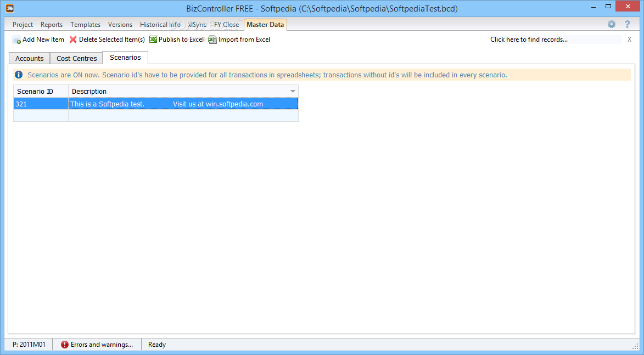The height and width of the screenshot is (355, 644).
Task: Select the Scenarios tab
Action: pyautogui.click(x=125, y=58)
